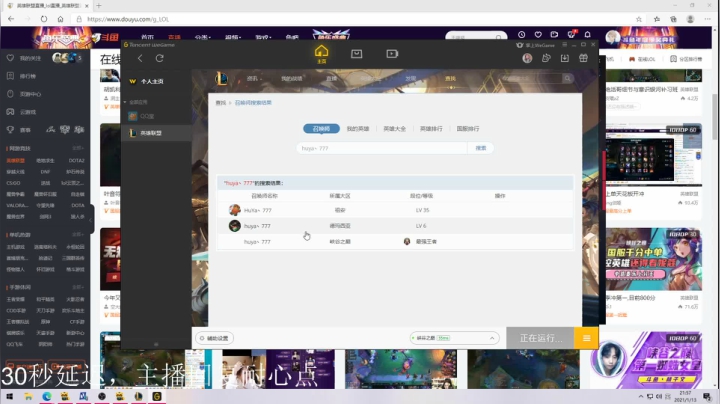Image resolution: width=720 pixels, height=404 pixels.
Task: Open 我的战绩 in LoL banner menu
Action: pyautogui.click(x=292, y=79)
